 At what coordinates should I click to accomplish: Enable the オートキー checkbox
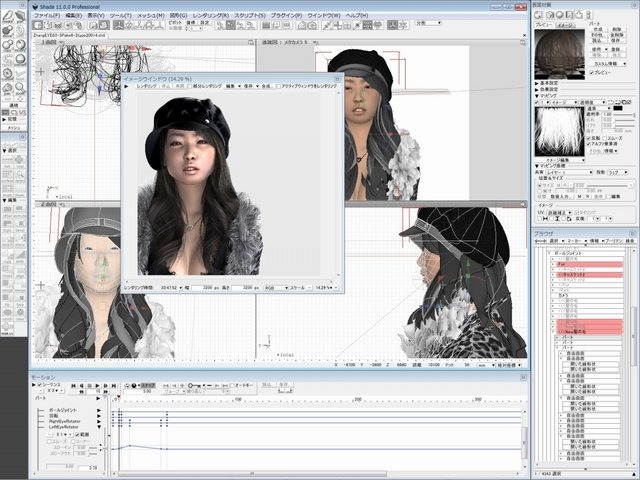point(234,385)
